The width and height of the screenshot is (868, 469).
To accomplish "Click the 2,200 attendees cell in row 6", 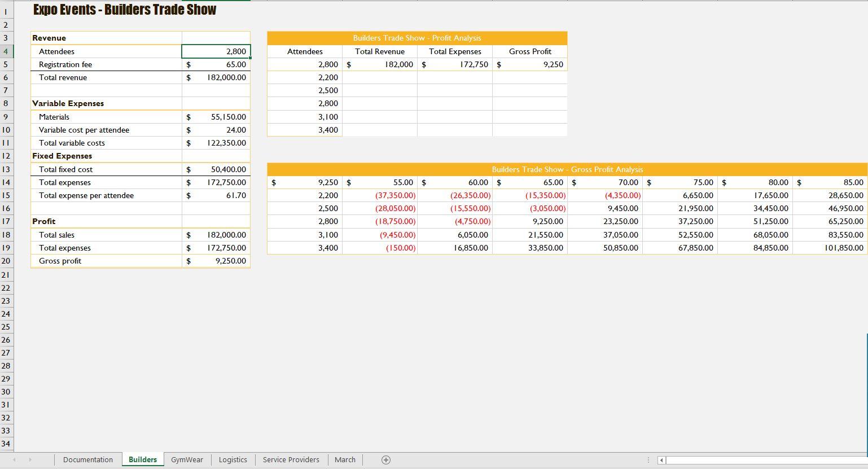I will click(305, 77).
